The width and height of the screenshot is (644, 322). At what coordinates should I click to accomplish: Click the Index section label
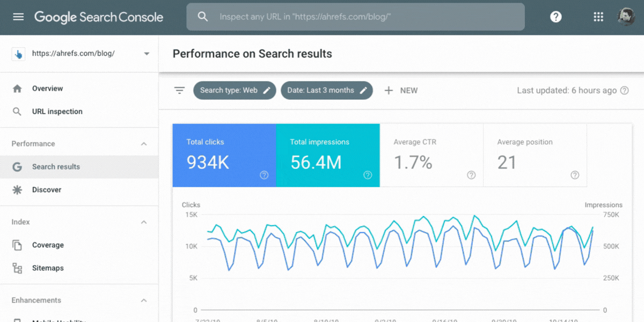[x=21, y=222]
